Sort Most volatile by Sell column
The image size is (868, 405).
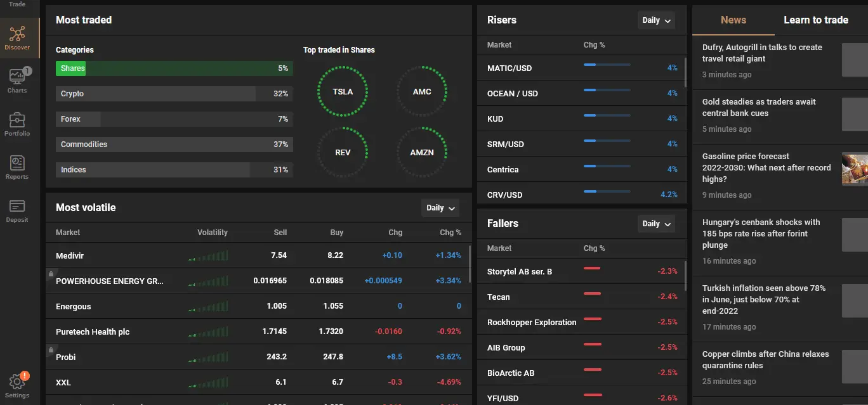click(x=280, y=233)
